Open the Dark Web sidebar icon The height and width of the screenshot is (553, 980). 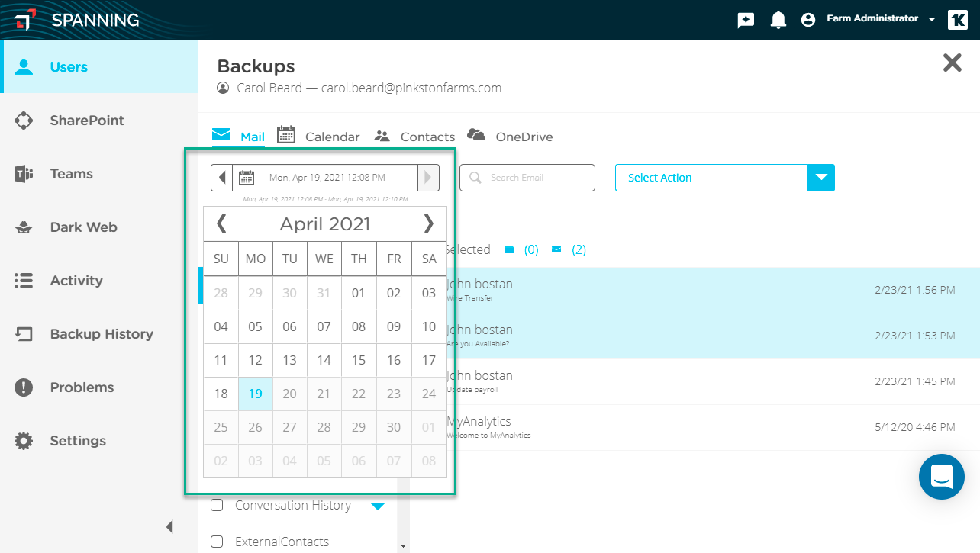pos(24,227)
